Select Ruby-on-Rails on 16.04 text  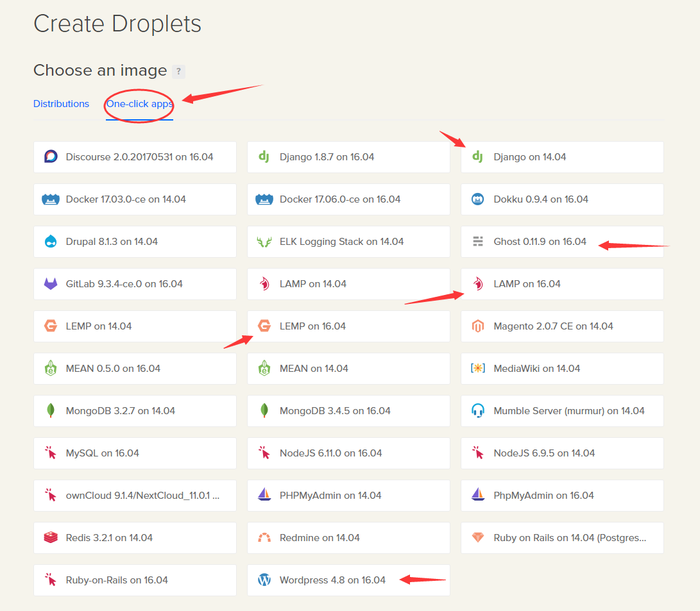[x=117, y=580]
